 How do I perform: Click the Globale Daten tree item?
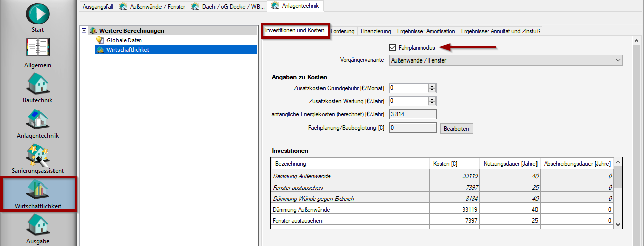(x=124, y=40)
